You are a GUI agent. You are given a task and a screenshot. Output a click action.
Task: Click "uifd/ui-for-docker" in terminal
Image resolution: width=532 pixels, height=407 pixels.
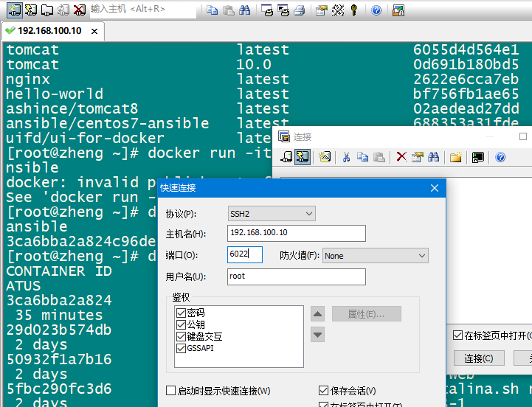tap(86, 138)
